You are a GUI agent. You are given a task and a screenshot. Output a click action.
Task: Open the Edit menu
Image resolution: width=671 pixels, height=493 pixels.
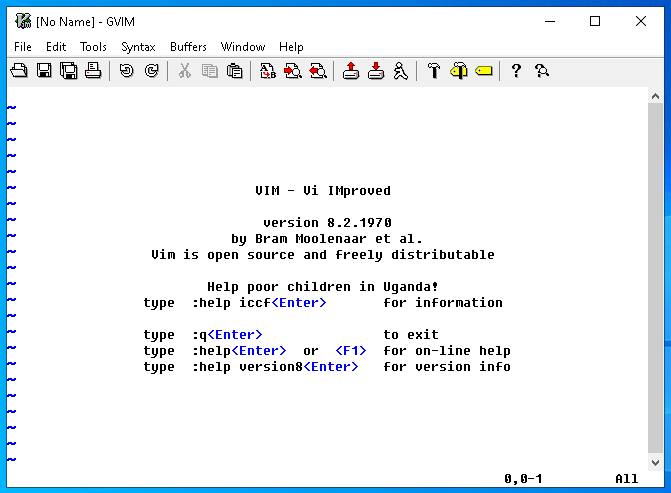[56, 47]
